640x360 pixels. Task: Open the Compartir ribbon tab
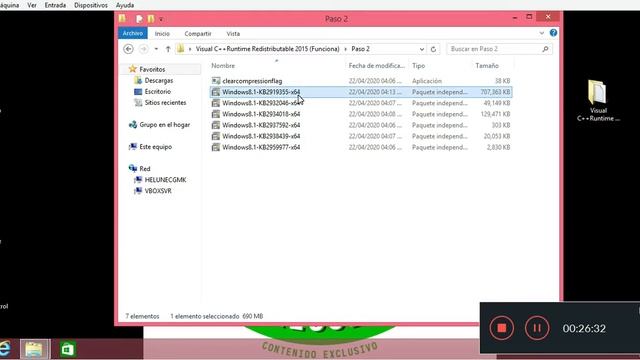tap(198, 33)
